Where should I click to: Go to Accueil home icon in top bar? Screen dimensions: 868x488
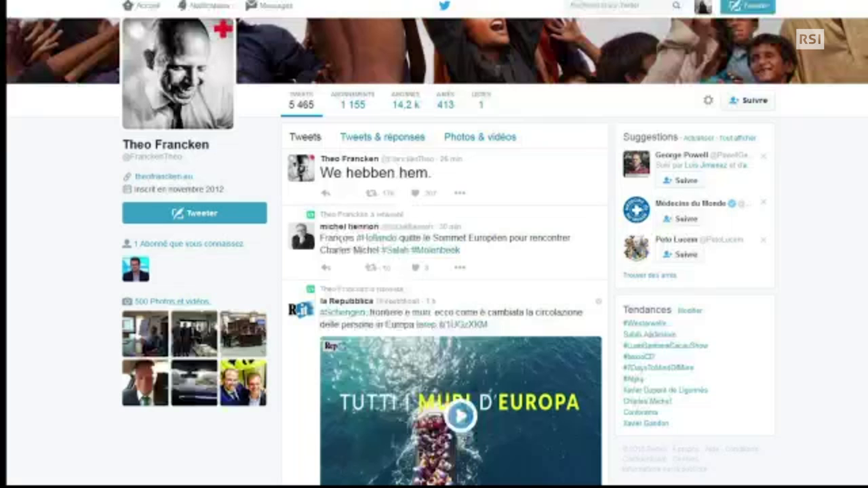point(128,5)
